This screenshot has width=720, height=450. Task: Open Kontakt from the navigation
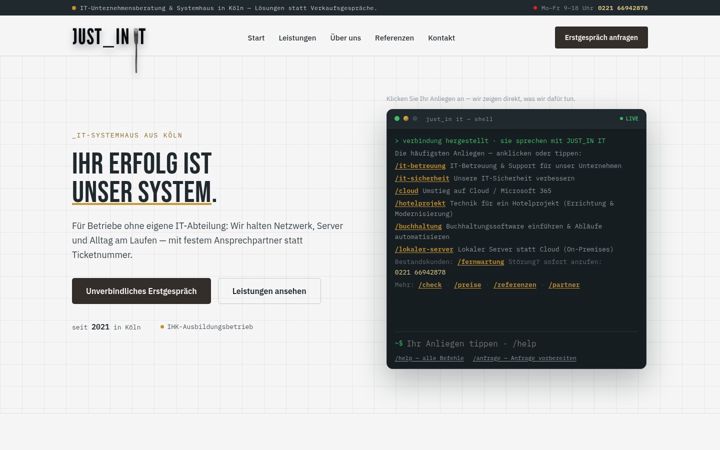point(441,38)
